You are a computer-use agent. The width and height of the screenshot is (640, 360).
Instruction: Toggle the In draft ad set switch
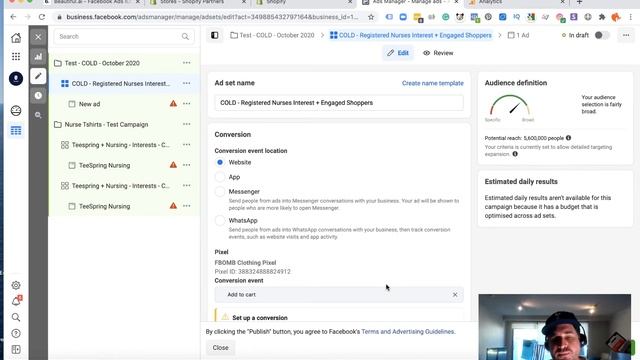point(601,35)
